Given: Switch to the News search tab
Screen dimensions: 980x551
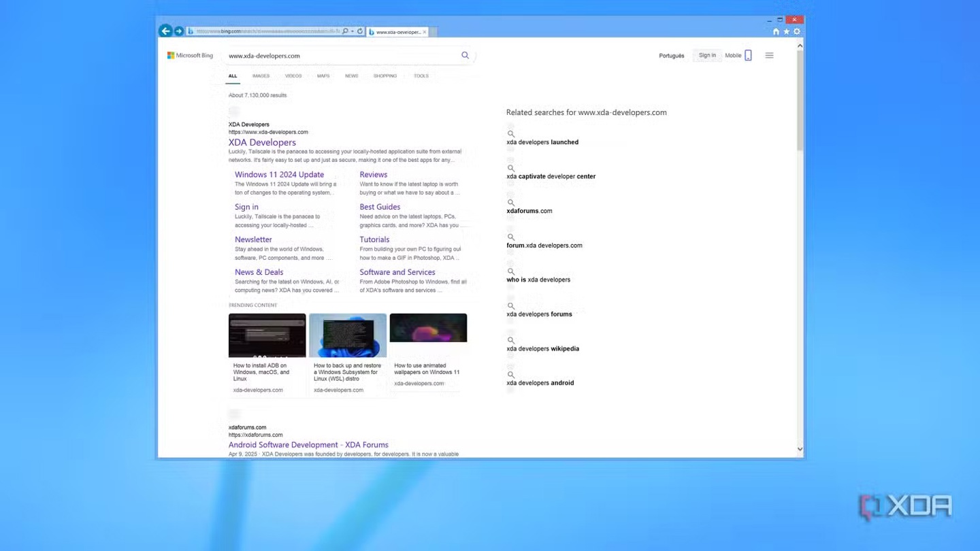Looking at the screenshot, I should pyautogui.click(x=351, y=76).
